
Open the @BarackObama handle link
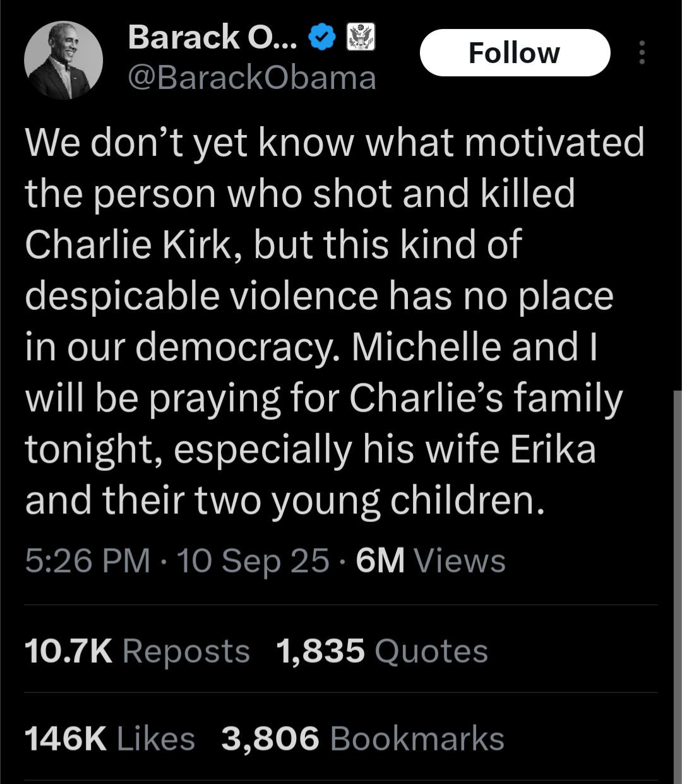pos(252,78)
